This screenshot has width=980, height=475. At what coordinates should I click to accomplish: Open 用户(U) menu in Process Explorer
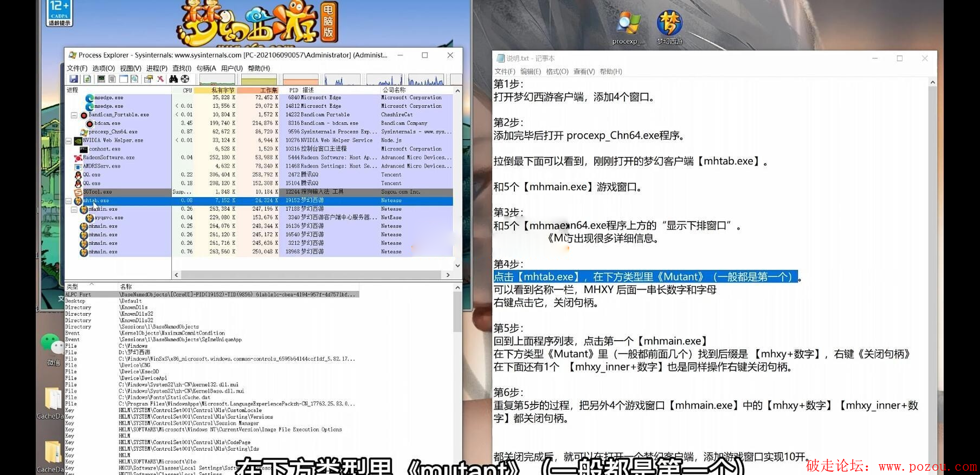point(232,68)
